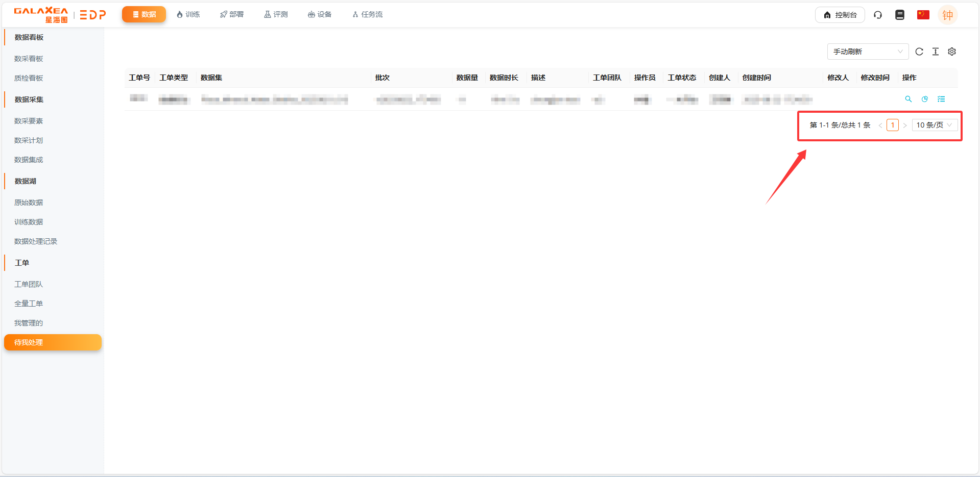
Task: Open the 钟 user avatar menu
Action: (x=947, y=15)
